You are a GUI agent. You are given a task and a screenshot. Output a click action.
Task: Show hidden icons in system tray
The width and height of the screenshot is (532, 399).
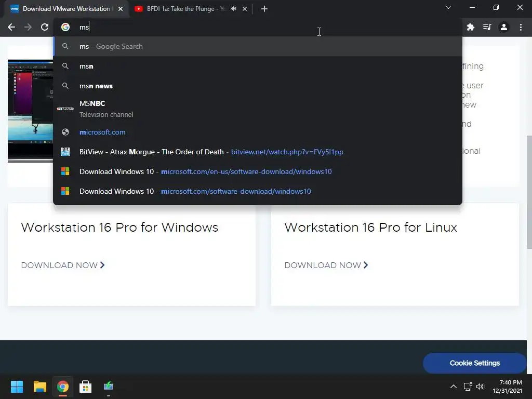pyautogui.click(x=453, y=387)
